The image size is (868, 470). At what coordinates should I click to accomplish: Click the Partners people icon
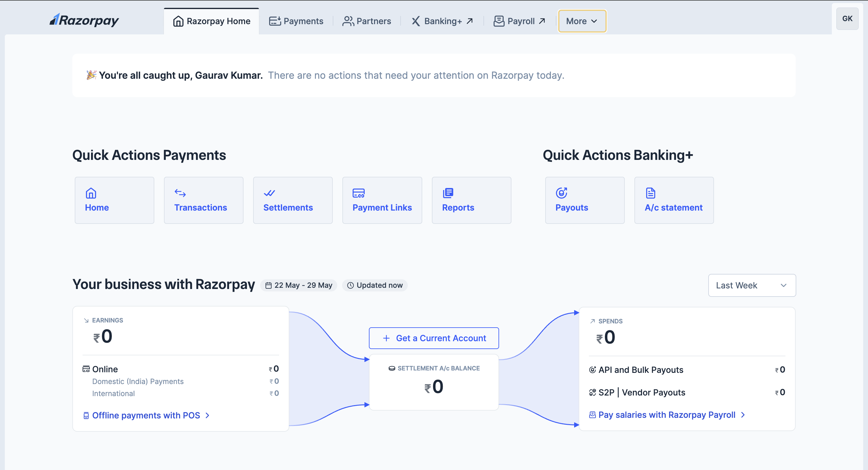click(348, 21)
